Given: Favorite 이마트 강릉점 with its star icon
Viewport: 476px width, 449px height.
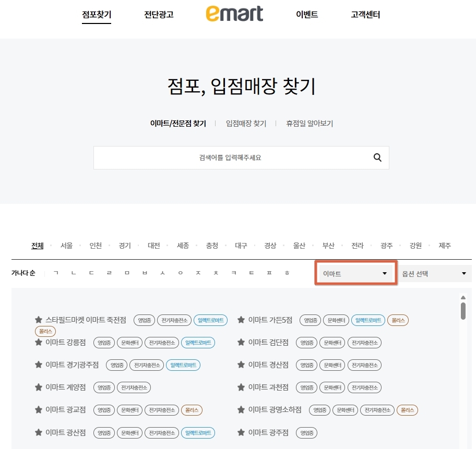Looking at the screenshot, I should point(38,343).
